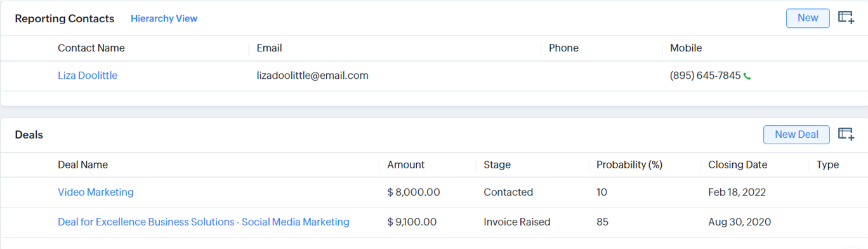Click New button in Reporting Contacts
Screen dimensions: 868x249
coord(808,18)
